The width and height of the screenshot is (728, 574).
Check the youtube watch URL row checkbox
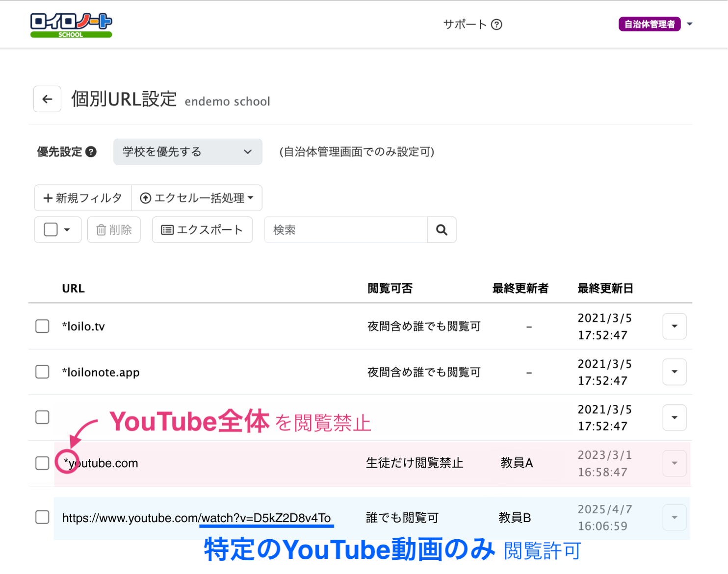coord(43,517)
